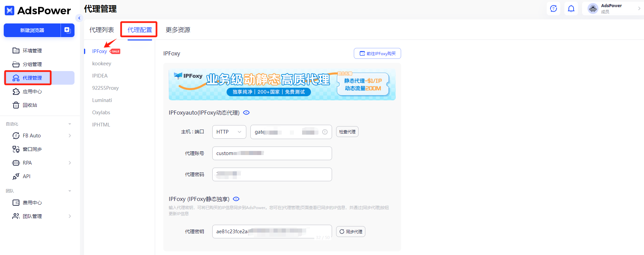
Task: Select Oxylabs in the provider list
Action: coord(101,113)
